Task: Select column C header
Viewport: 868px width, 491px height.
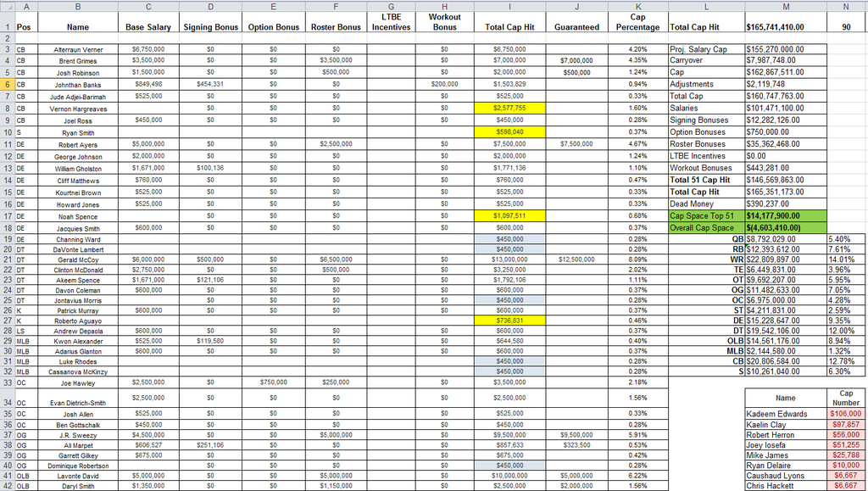Action: pos(148,6)
